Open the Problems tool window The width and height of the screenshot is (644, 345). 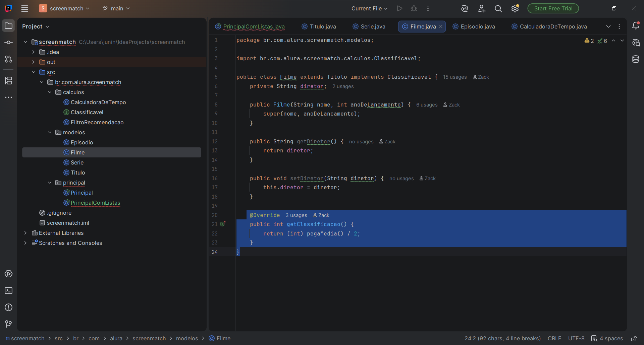[x=8, y=307]
